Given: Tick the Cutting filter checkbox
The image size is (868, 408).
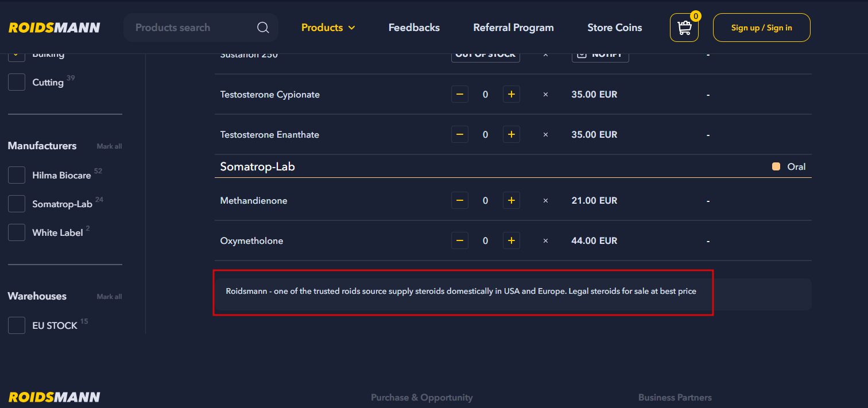Looking at the screenshot, I should (x=17, y=82).
